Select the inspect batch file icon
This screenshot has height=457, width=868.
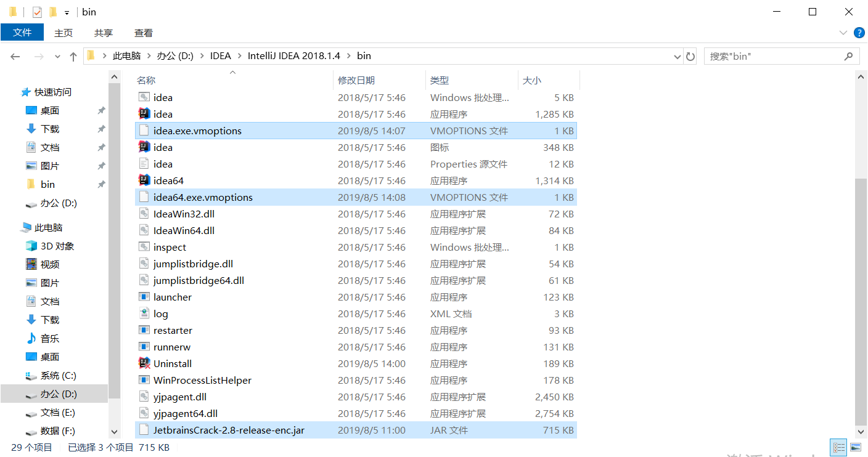click(x=144, y=247)
